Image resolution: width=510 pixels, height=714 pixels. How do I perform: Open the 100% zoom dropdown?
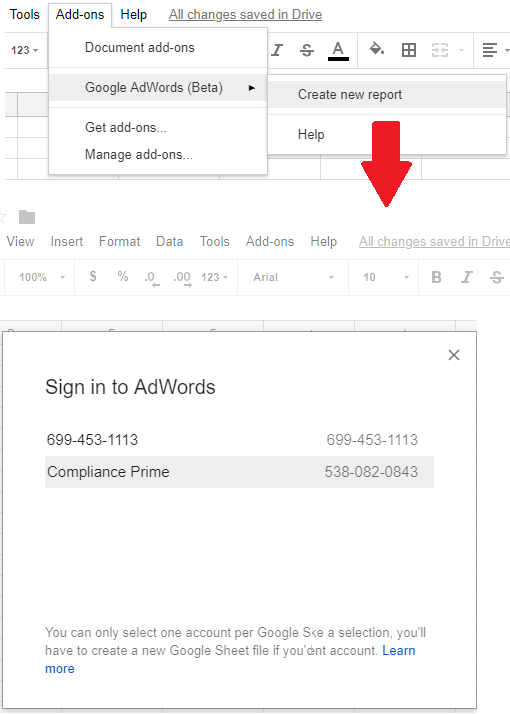pyautogui.click(x=42, y=277)
